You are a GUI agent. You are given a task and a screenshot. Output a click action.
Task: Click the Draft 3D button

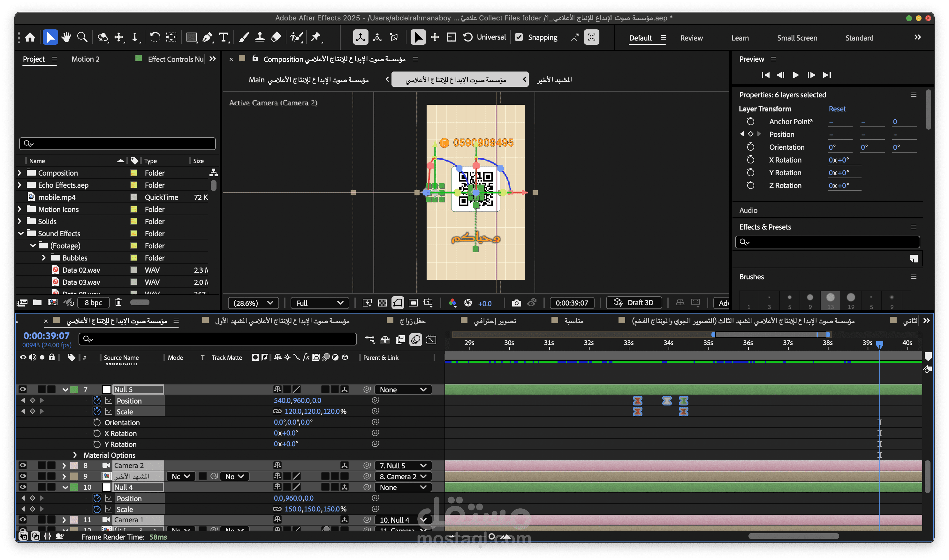pos(634,303)
